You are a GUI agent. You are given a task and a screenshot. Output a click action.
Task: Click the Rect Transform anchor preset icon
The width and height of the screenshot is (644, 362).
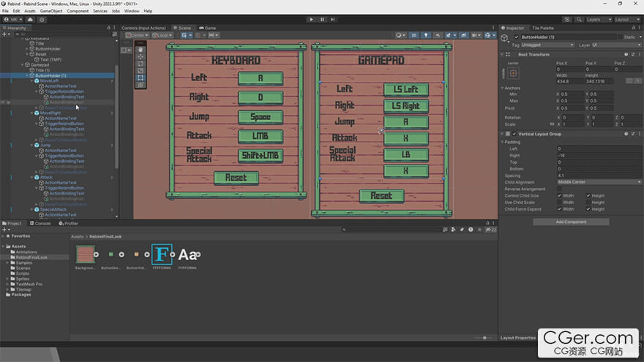click(512, 75)
